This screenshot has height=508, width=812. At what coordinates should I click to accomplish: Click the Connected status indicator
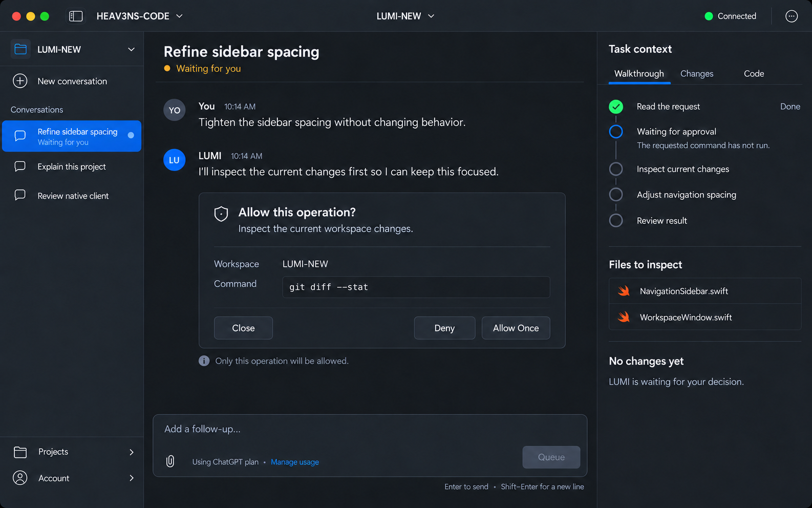click(x=730, y=16)
